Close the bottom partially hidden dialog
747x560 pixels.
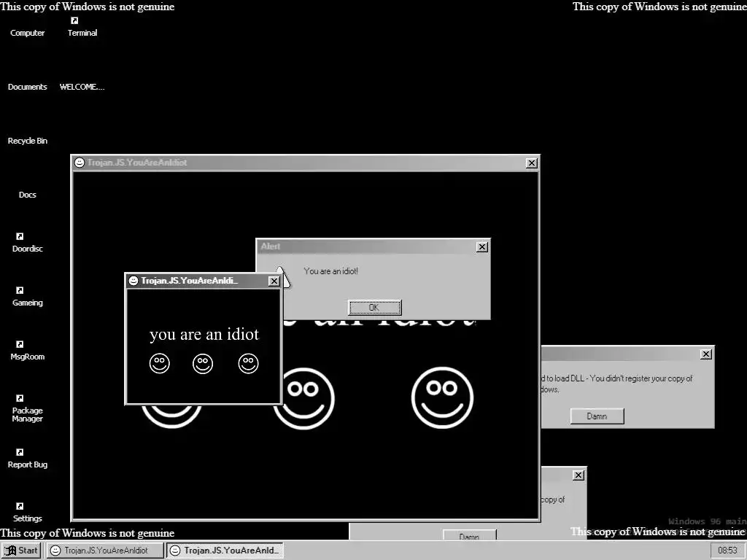click(578, 475)
